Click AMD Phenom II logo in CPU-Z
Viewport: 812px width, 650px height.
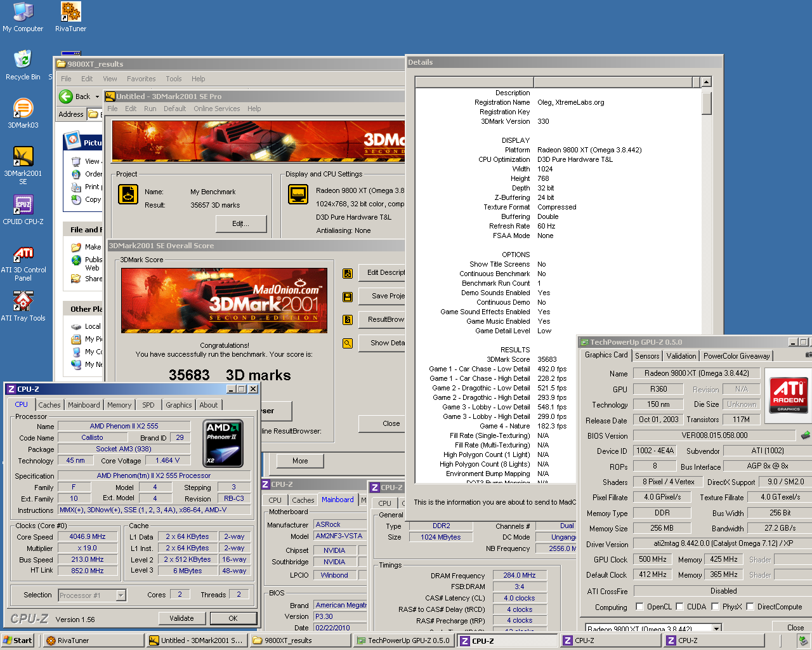tap(223, 443)
